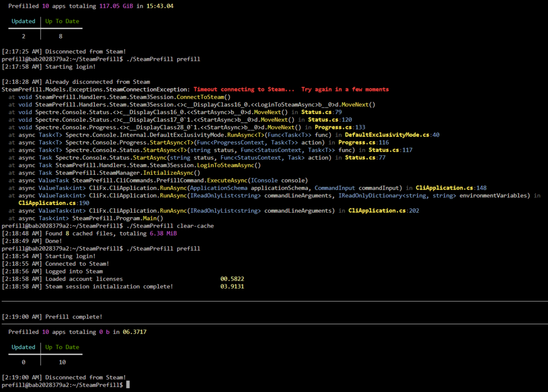This screenshot has height=392, width=548.
Task: Click the '15:43.04' elapsed time value
Action: tap(159, 6)
